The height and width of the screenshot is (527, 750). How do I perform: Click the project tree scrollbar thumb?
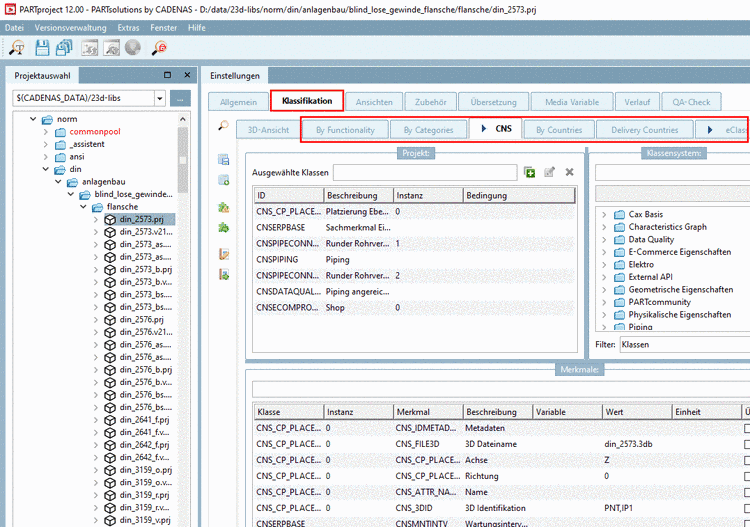[182, 159]
